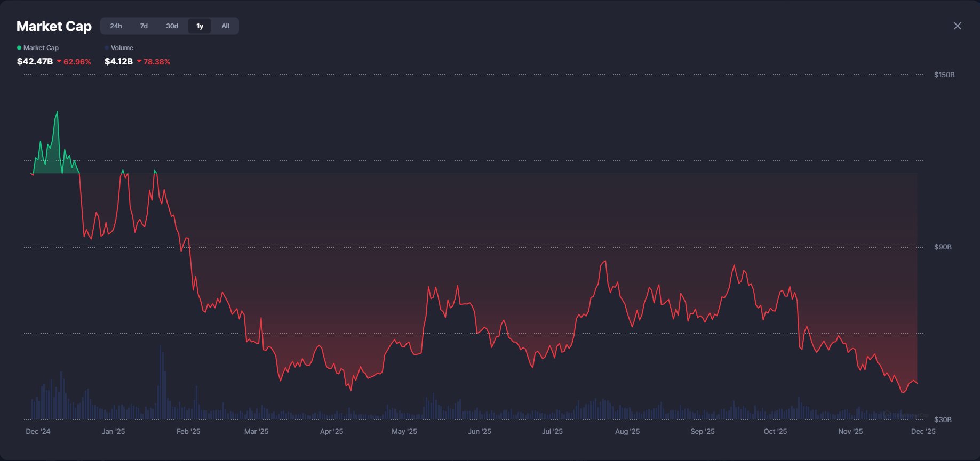Click the Jan '25 x-axis label
The image size is (980, 461).
(113, 431)
